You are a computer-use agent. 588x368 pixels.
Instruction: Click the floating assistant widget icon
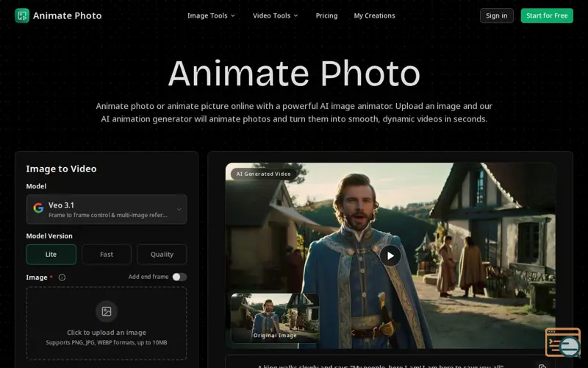[563, 342]
